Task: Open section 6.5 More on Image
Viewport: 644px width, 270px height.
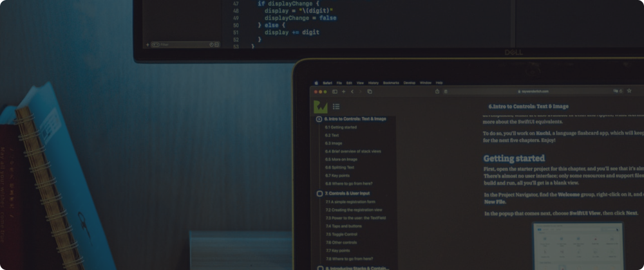Action: tap(341, 159)
